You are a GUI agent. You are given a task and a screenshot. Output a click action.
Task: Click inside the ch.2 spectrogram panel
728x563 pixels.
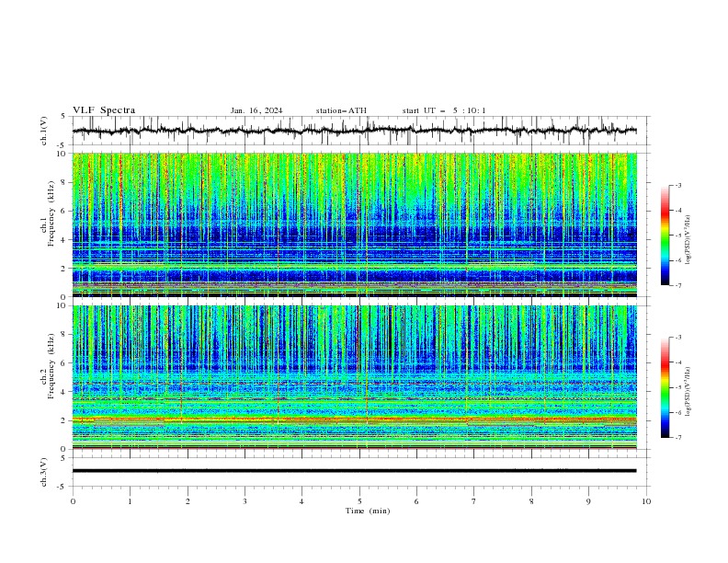pos(355,377)
